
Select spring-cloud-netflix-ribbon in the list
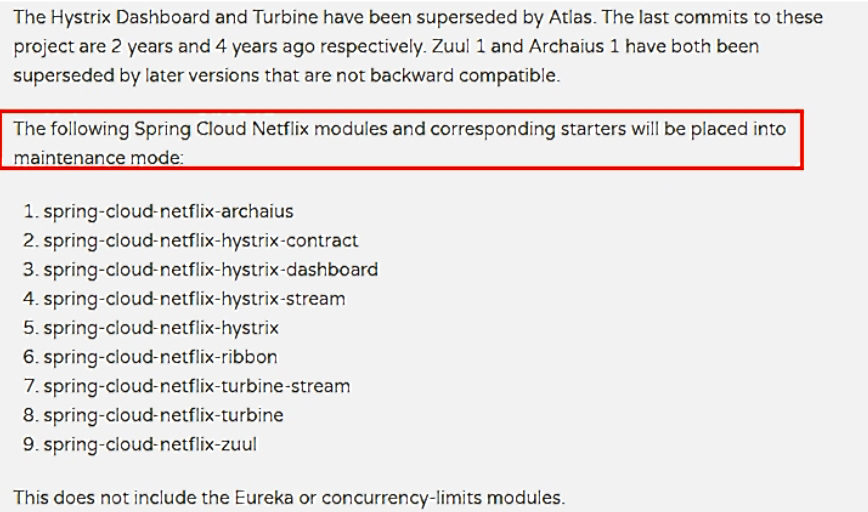point(160,357)
